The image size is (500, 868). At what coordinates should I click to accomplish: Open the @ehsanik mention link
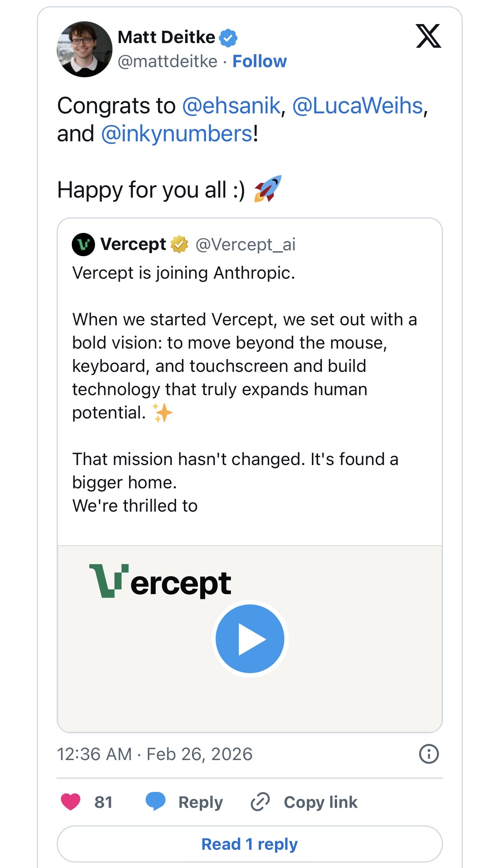pos(231,106)
